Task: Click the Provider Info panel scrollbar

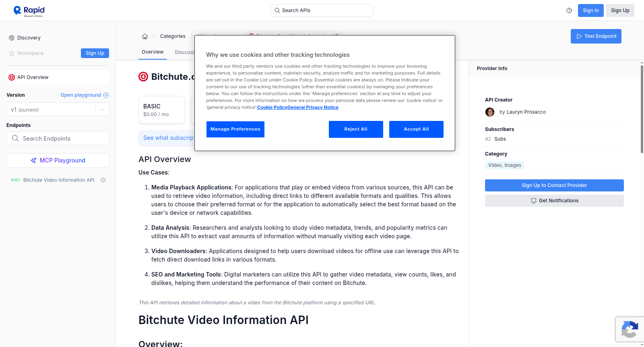Action: 642,109
